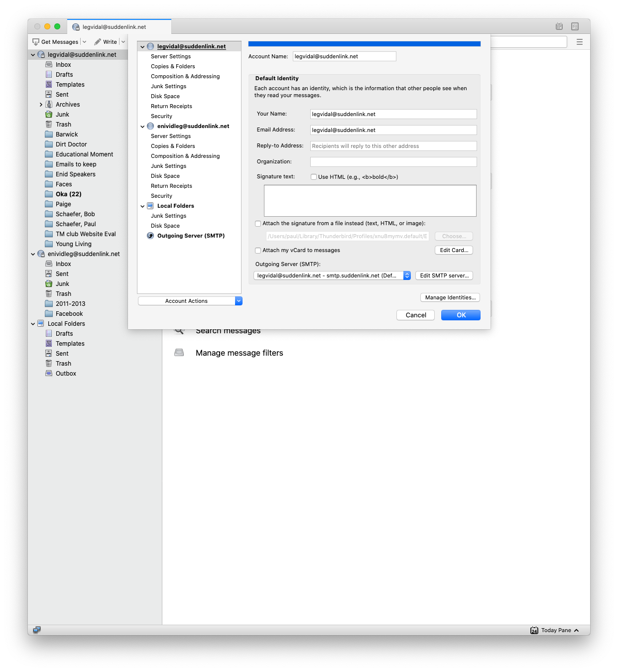The image size is (618, 672).
Task: Click the Manage message filters icon
Action: tap(179, 353)
